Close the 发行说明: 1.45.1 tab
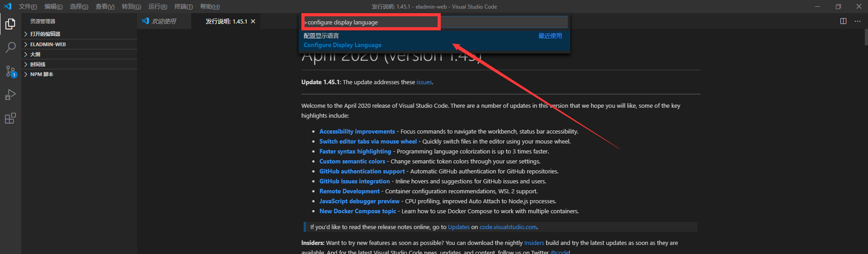 tap(253, 21)
